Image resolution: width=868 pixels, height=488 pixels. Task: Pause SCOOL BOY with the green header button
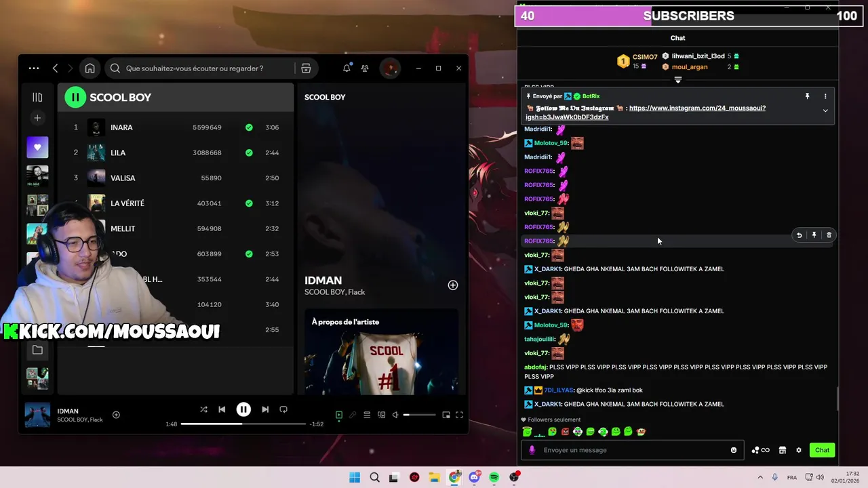pyautogui.click(x=75, y=97)
